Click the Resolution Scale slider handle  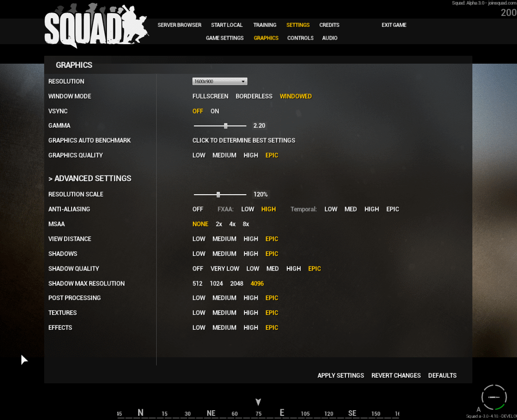click(218, 194)
